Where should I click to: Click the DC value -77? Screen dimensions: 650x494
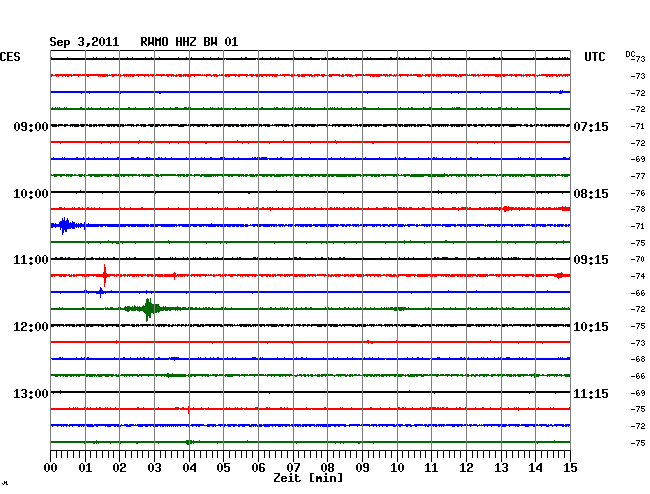pyautogui.click(x=638, y=176)
